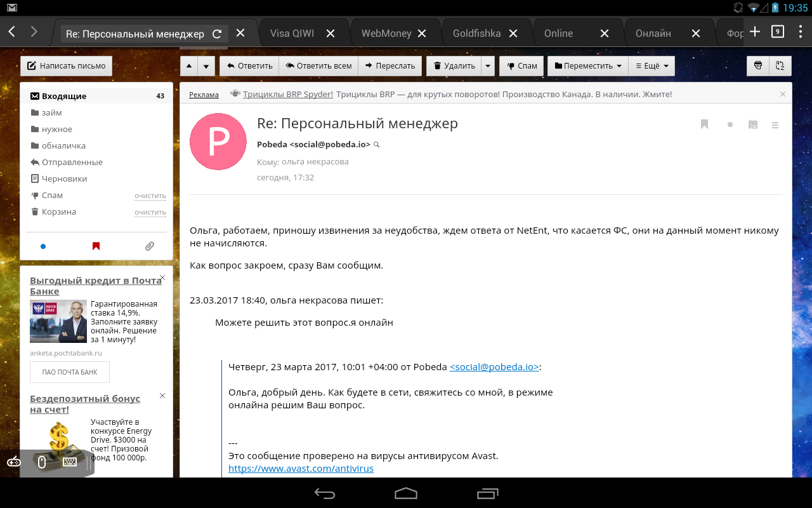Go to next message with down arrow

pos(206,66)
